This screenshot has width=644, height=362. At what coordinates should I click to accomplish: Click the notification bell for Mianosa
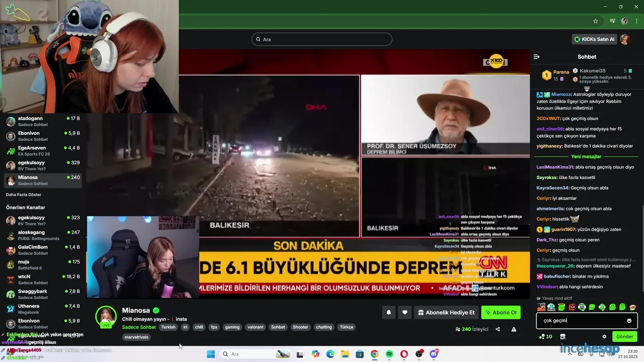tap(388, 313)
